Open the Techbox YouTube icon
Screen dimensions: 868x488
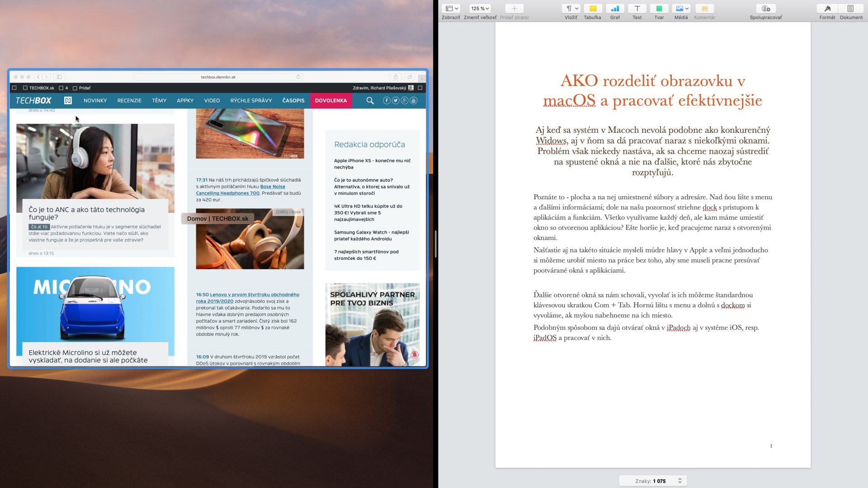click(414, 100)
